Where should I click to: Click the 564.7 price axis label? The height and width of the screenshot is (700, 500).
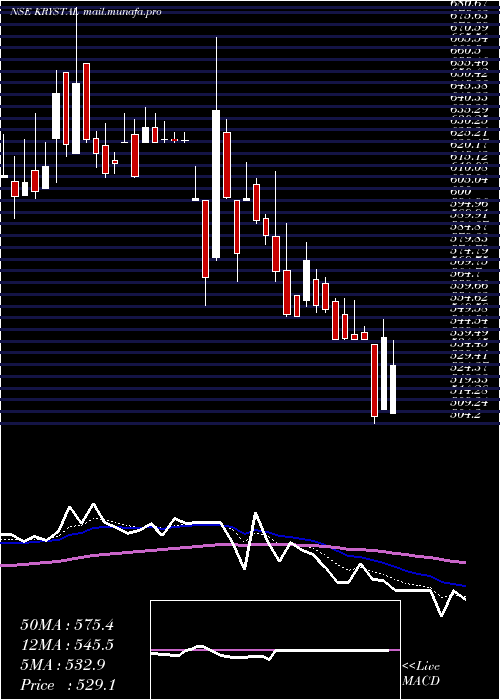pos(467,274)
